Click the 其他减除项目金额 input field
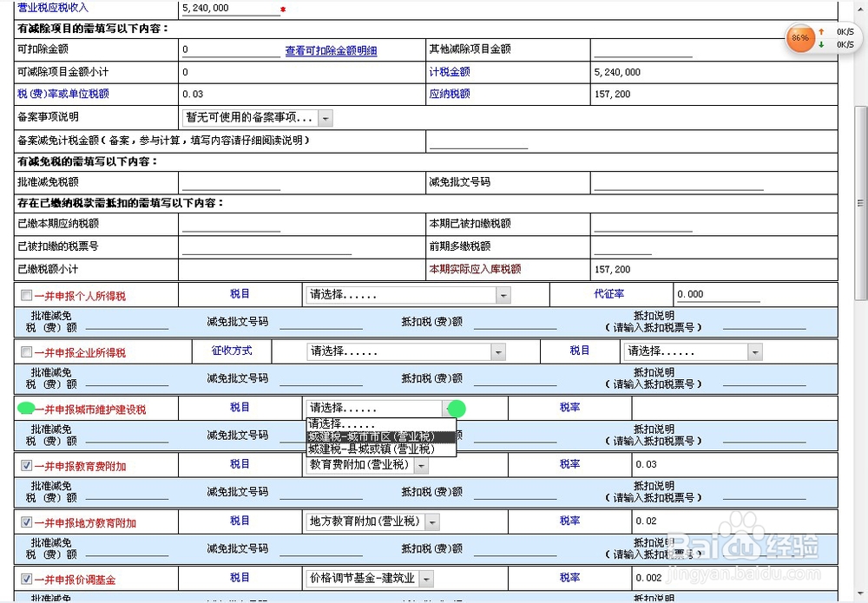 tap(642, 50)
